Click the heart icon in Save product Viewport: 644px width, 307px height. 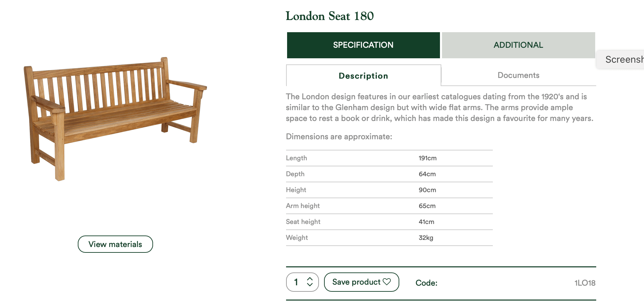[x=387, y=282]
